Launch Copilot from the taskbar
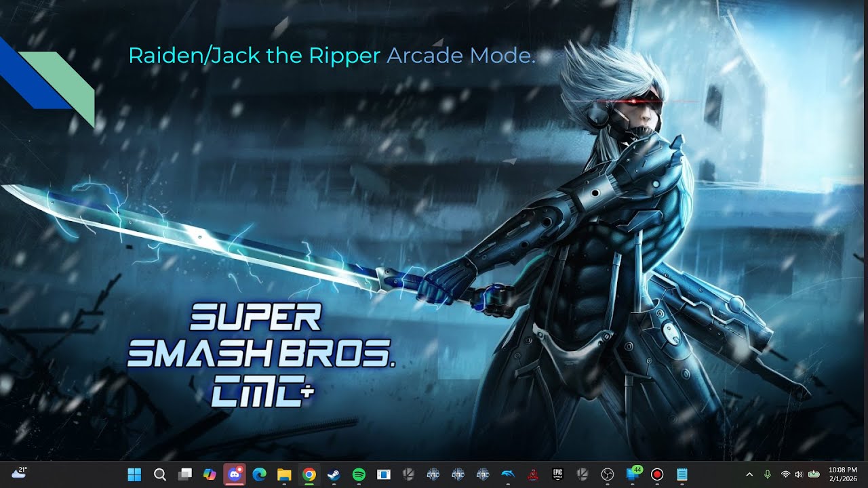This screenshot has height=488, width=868. point(210,474)
